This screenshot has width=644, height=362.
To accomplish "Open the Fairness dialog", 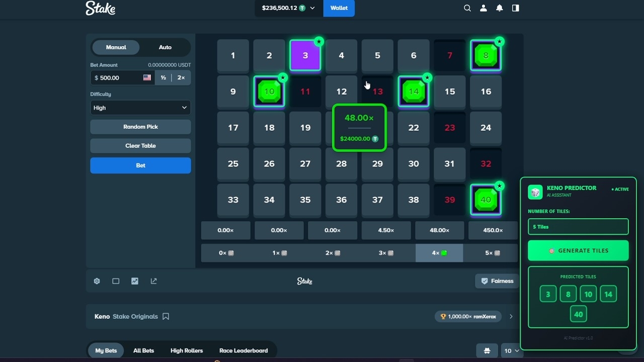I will [497, 281].
